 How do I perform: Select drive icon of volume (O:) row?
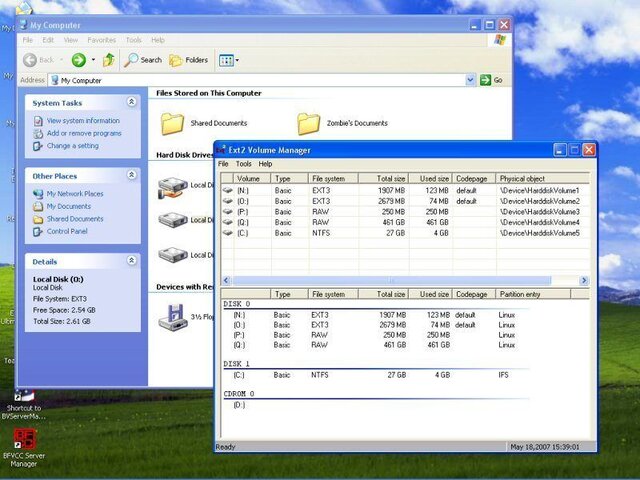(227, 201)
